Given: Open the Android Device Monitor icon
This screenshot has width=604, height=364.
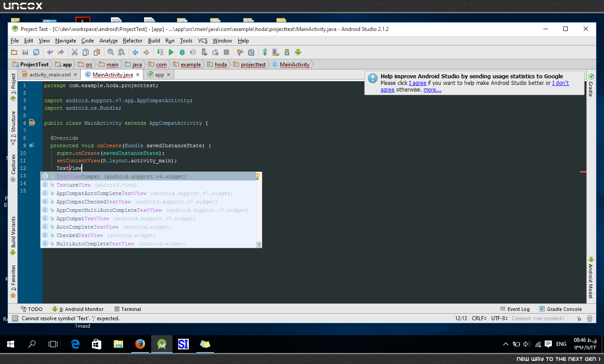Looking at the screenshot, I should coord(298,52).
